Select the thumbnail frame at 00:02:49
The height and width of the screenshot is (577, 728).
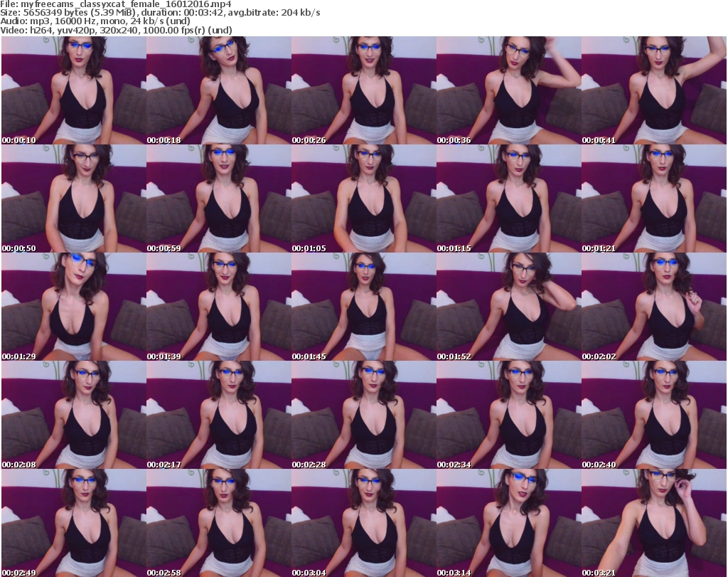coord(74,523)
